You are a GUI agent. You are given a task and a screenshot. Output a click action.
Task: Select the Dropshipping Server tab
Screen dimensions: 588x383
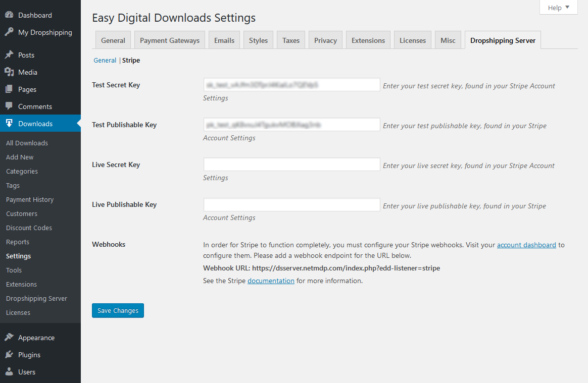tap(503, 40)
